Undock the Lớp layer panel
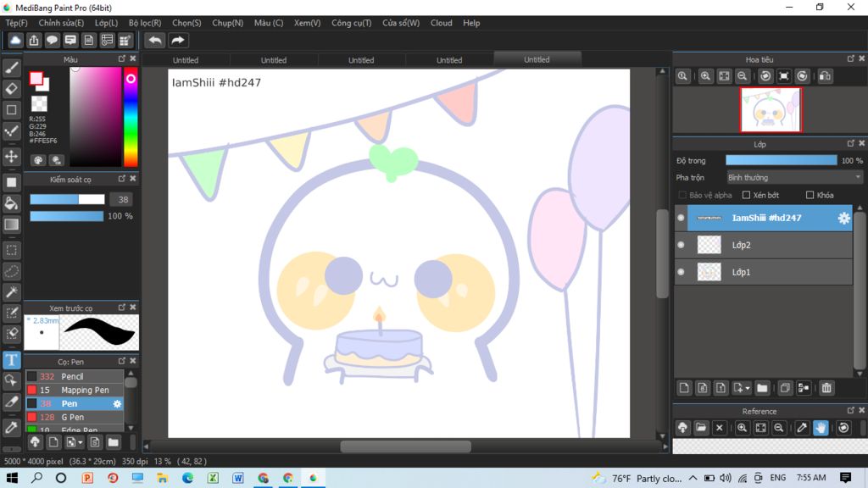This screenshot has width=868, height=488. point(851,143)
